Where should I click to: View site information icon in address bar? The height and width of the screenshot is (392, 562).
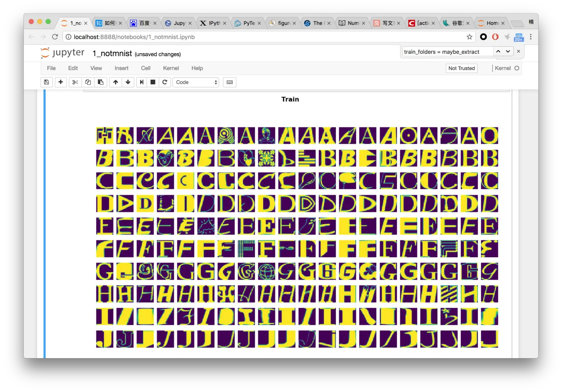pyautogui.click(x=69, y=37)
